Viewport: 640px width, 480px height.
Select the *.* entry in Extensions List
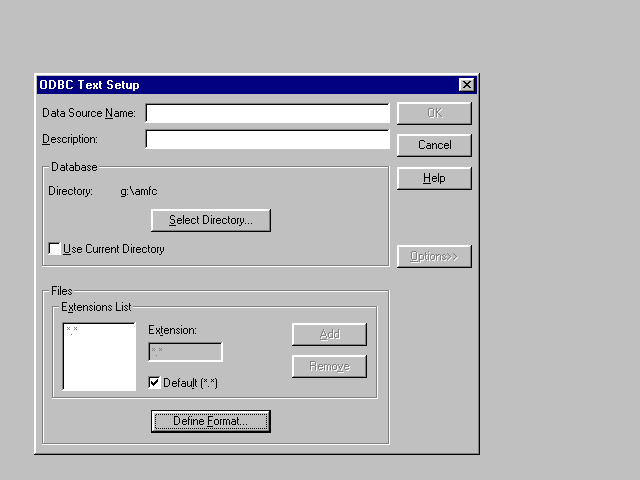click(x=72, y=330)
